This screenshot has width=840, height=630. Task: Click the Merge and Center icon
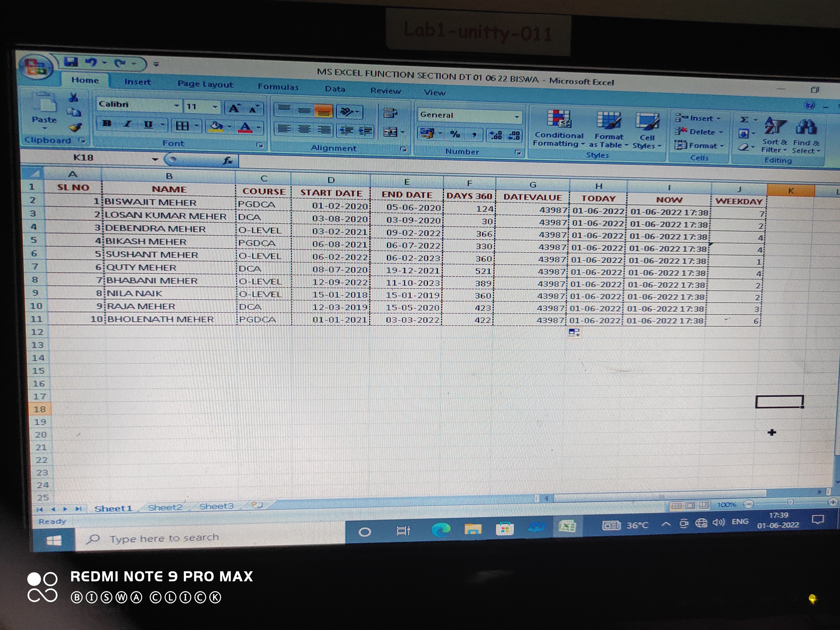391,132
